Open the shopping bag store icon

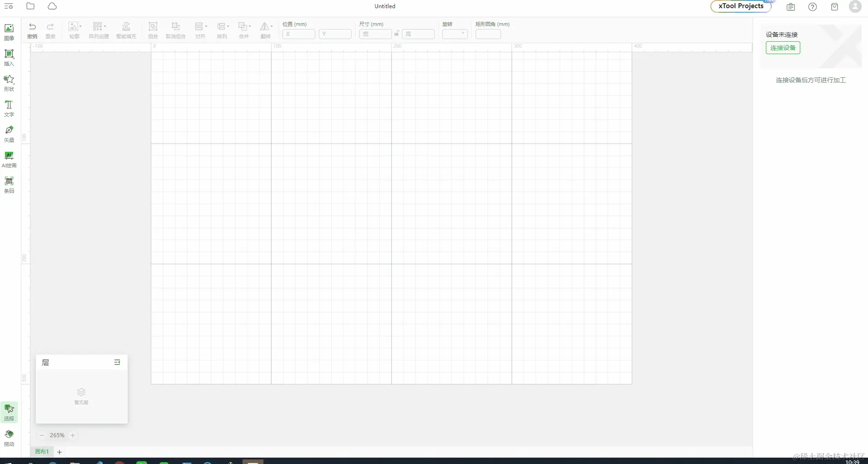click(834, 7)
